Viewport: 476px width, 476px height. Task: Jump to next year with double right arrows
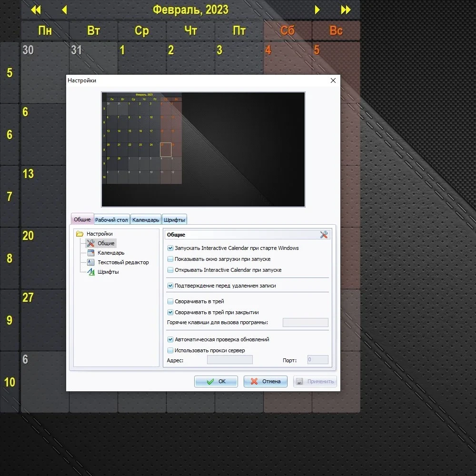[346, 10]
